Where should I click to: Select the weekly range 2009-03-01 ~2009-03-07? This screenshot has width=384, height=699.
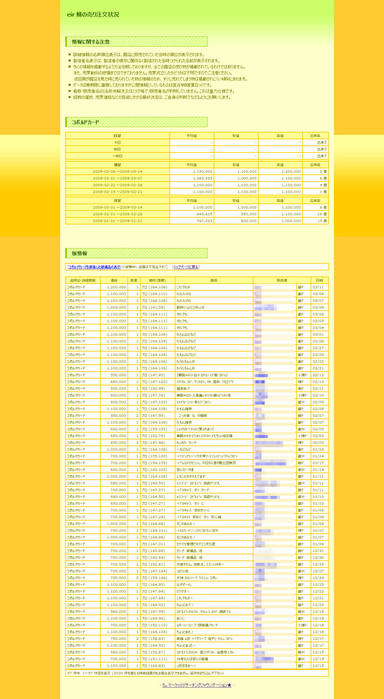coord(118,178)
